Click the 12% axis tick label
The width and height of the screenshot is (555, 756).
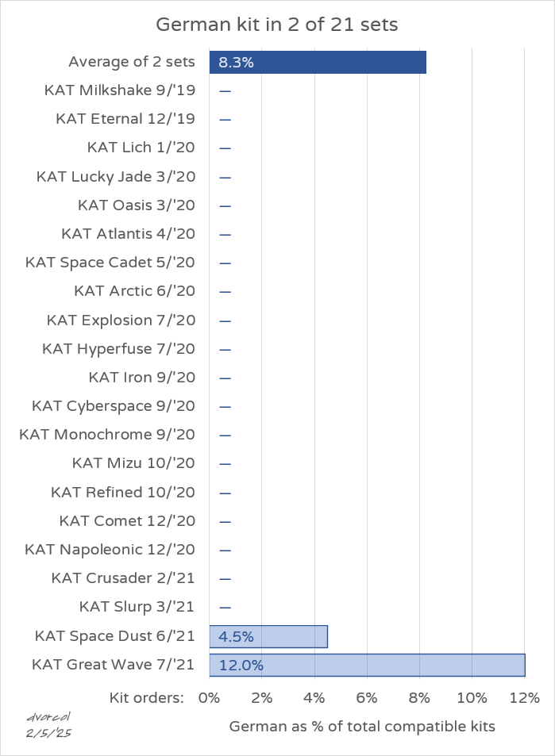coord(525,698)
